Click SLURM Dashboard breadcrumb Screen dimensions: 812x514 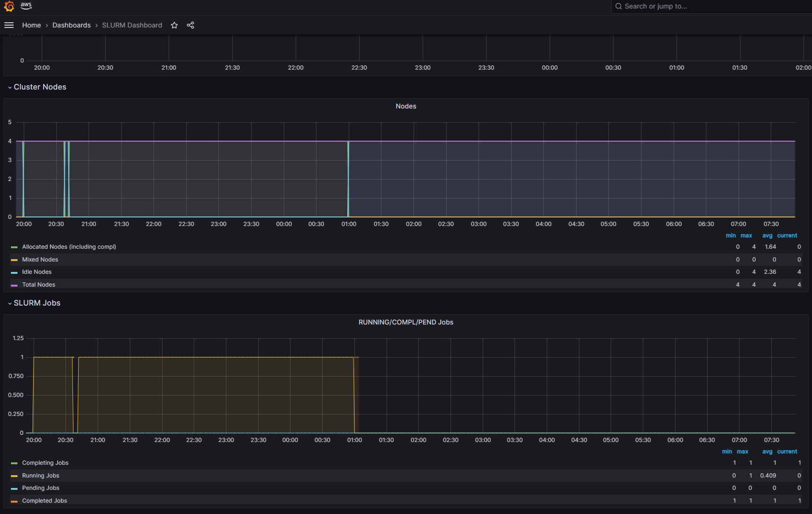pyautogui.click(x=132, y=25)
